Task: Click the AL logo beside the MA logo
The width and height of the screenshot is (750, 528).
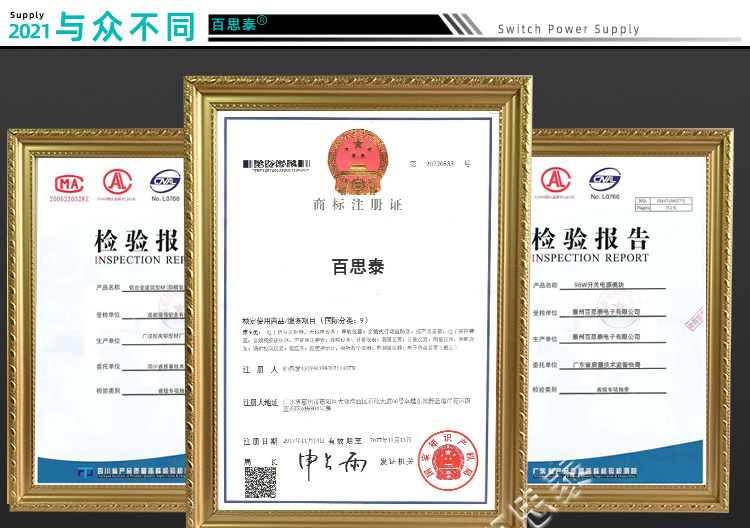Action: tap(117, 182)
